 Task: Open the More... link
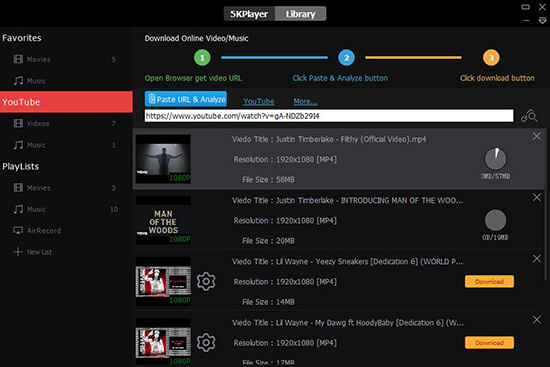pyautogui.click(x=306, y=101)
